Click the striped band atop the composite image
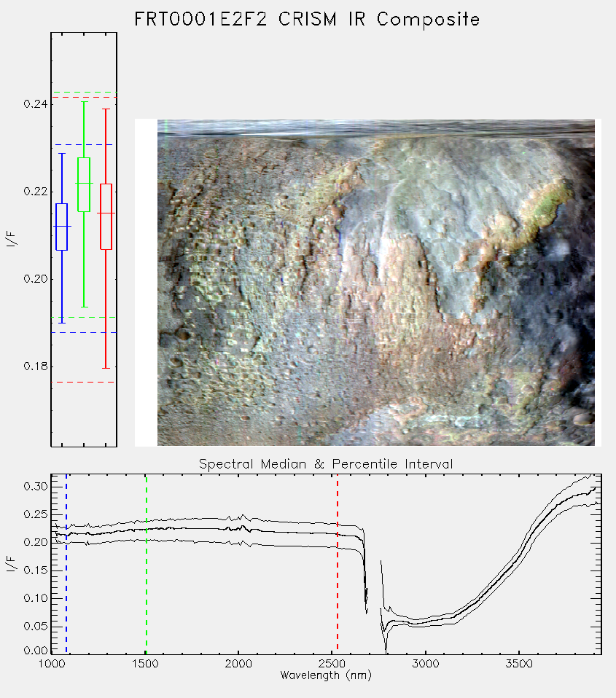Viewport: 616px width, 698px height. (376, 128)
